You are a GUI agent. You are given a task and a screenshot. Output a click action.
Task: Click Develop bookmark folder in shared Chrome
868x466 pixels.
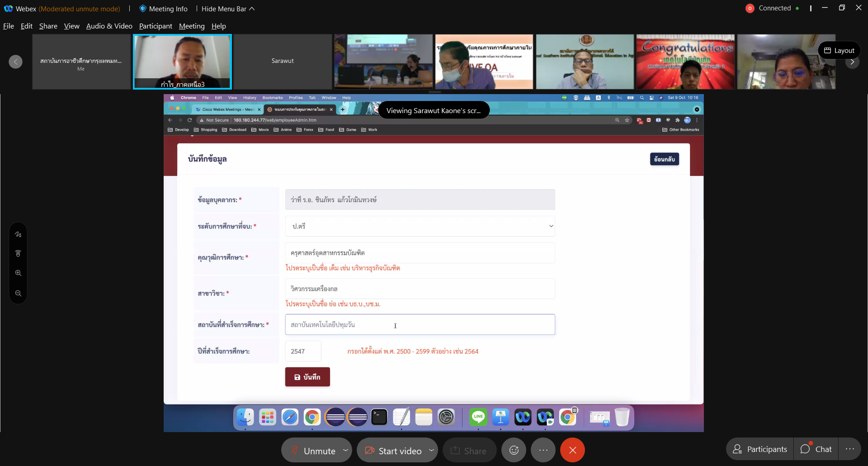coord(179,130)
